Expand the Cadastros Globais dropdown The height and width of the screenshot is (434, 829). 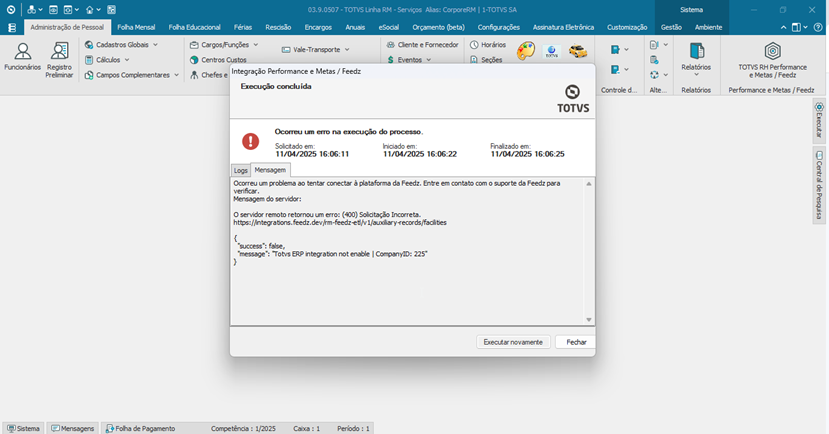pyautogui.click(x=155, y=45)
